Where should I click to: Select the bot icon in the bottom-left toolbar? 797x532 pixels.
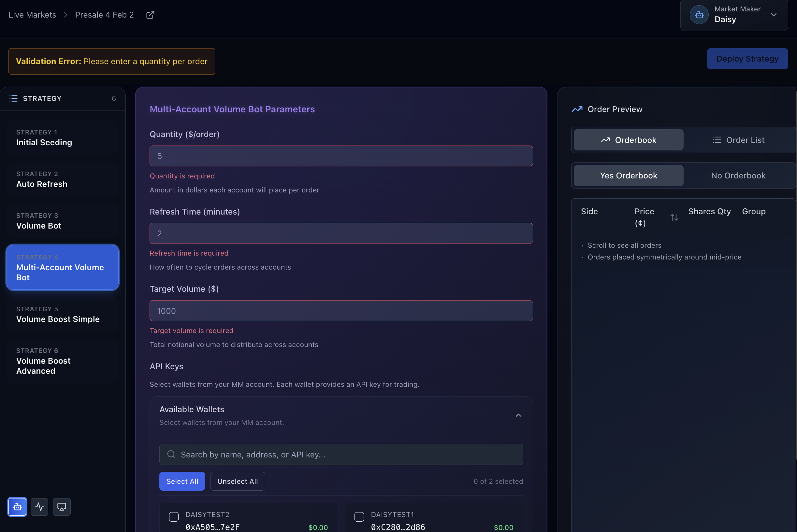click(17, 507)
